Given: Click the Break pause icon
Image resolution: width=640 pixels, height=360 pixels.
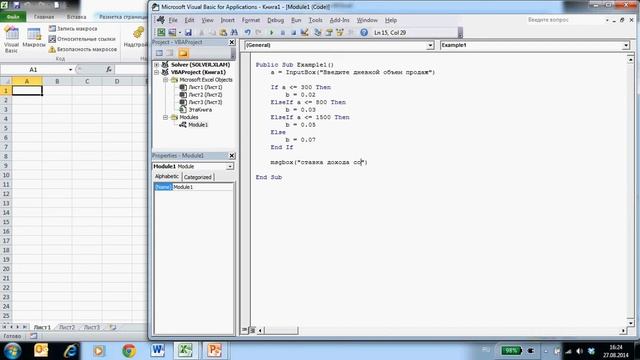Looking at the screenshot, I should [282, 32].
